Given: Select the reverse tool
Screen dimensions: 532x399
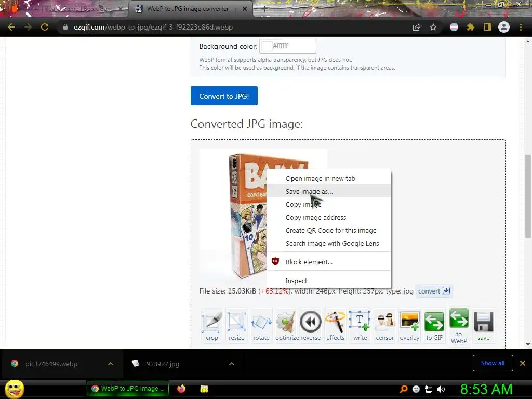Looking at the screenshot, I should (311, 326).
